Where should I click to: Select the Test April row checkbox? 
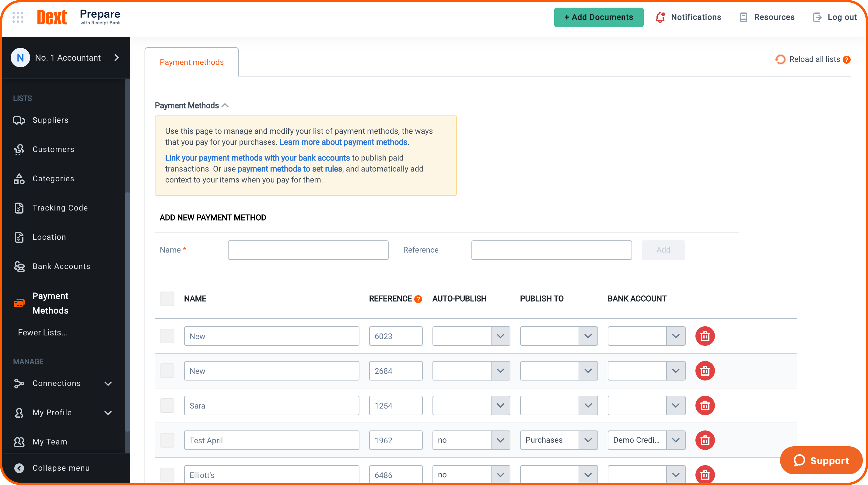pyautogui.click(x=167, y=440)
